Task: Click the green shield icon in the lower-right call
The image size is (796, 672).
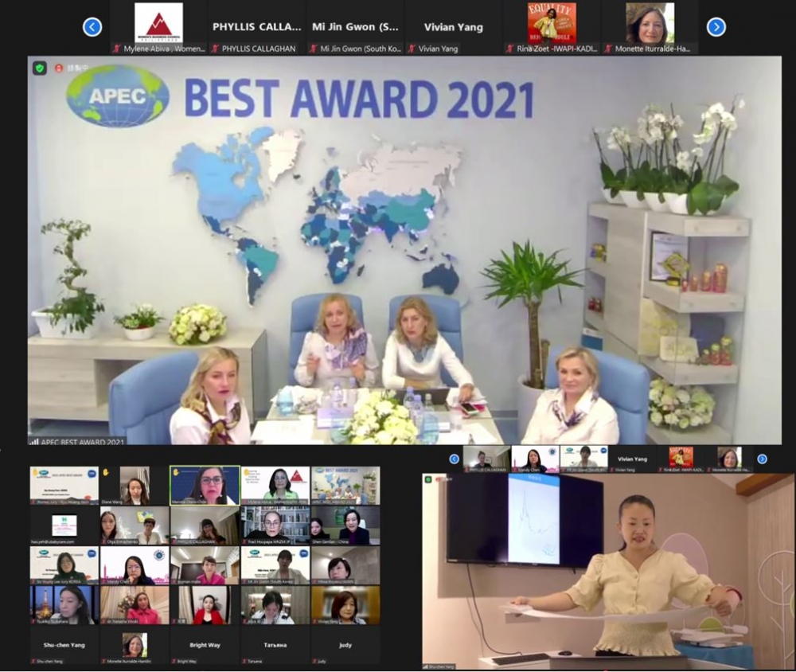Action: pyautogui.click(x=429, y=479)
